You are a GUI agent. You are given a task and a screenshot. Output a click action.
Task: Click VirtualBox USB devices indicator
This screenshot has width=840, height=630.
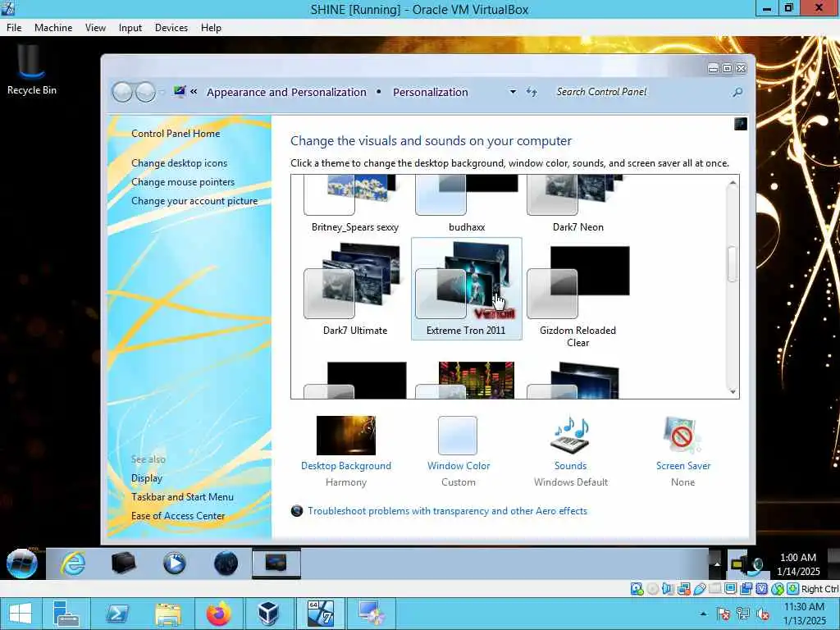point(699,589)
